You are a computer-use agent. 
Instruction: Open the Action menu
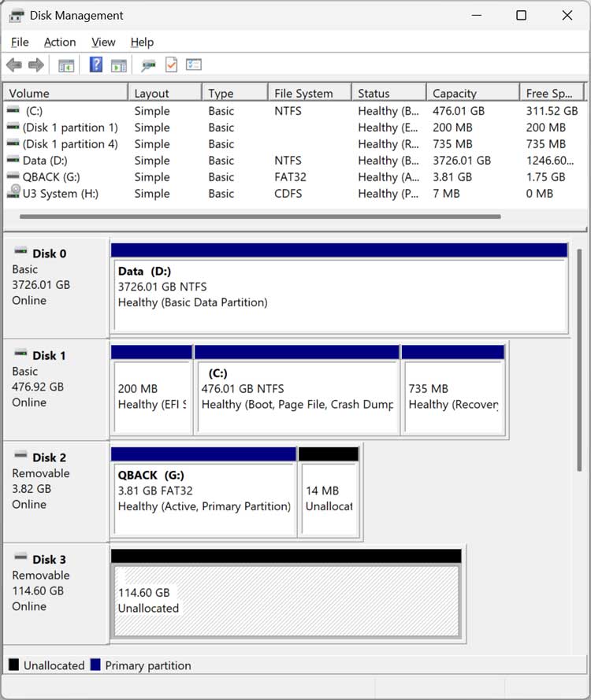tap(60, 42)
